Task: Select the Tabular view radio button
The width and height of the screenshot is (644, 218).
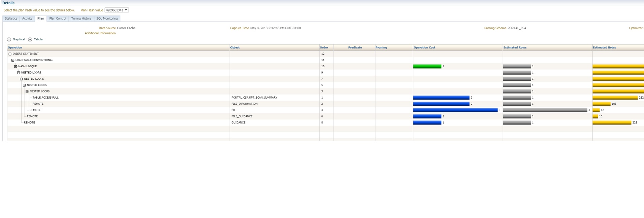Action: pos(30,39)
